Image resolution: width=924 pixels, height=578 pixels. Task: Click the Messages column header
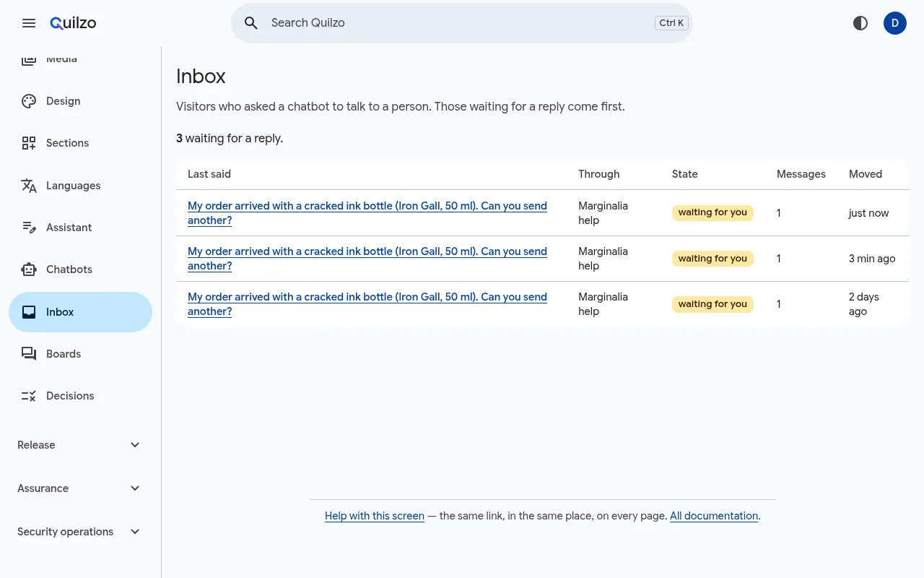[x=801, y=174]
